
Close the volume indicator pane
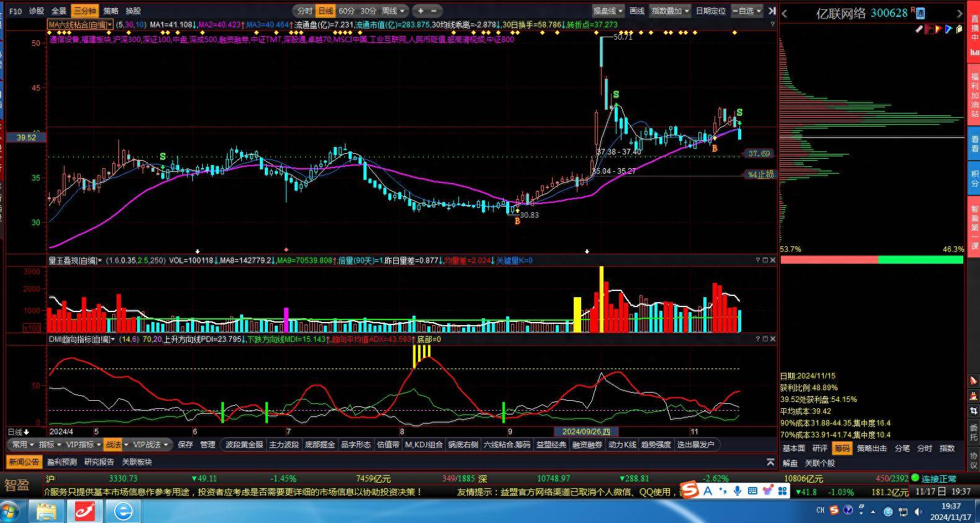click(x=773, y=261)
